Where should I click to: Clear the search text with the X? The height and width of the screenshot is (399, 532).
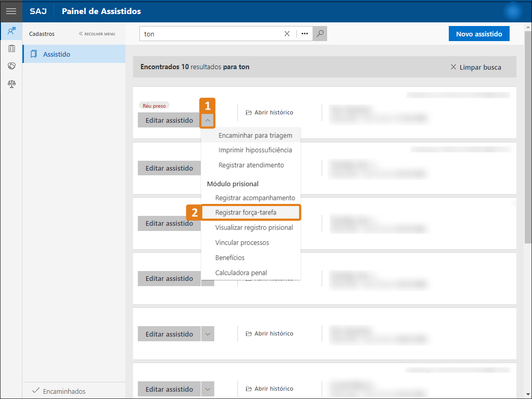click(x=287, y=34)
